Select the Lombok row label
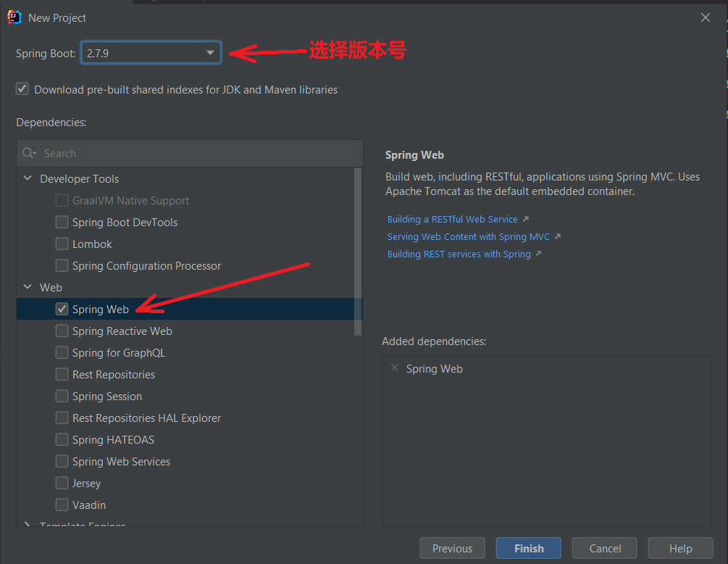Image resolution: width=728 pixels, height=564 pixels. [92, 244]
